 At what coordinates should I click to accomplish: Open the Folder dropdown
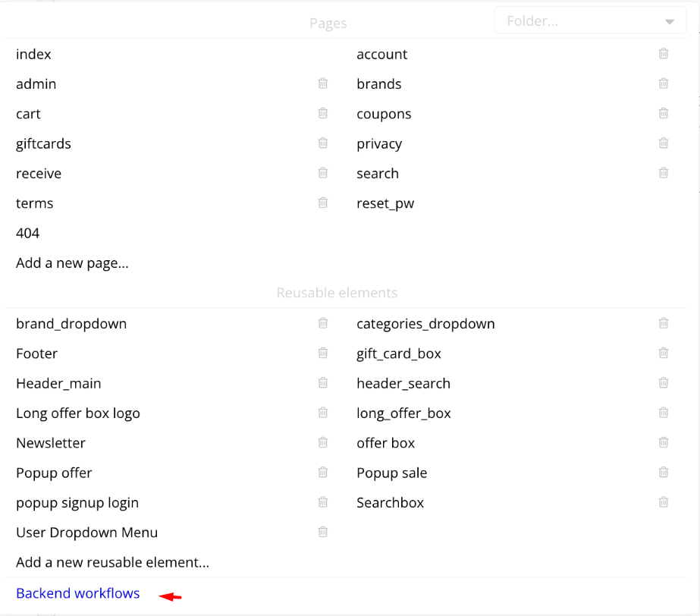tap(590, 21)
